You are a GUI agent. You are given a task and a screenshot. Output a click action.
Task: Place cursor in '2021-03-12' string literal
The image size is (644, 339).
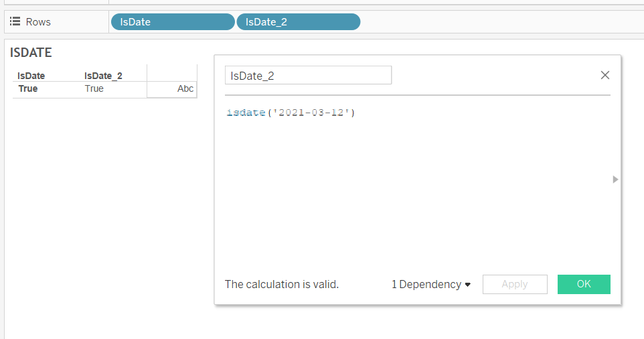(311, 113)
